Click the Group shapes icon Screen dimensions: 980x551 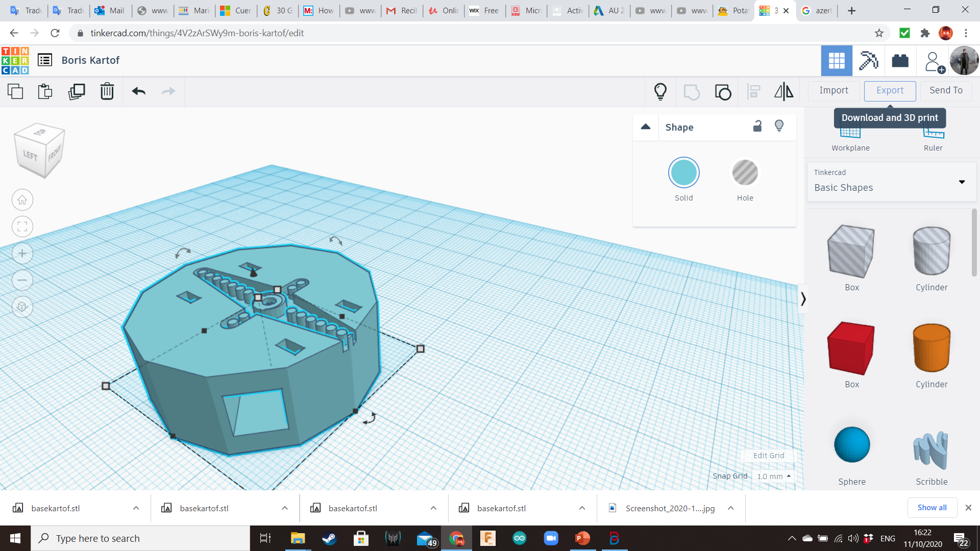pyautogui.click(x=692, y=92)
